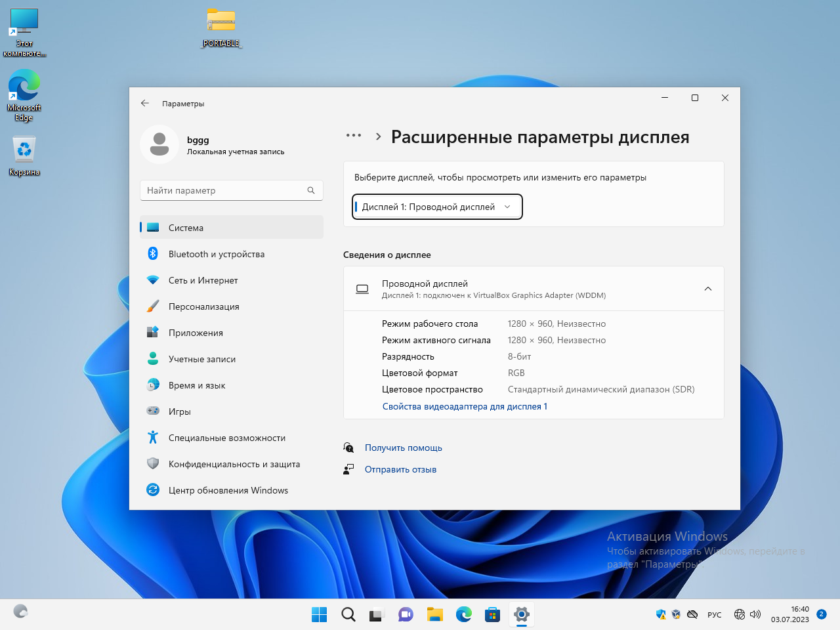The image size is (840, 630).
Task: Click the crossed-out cloud tray icon
Action: coord(692,614)
